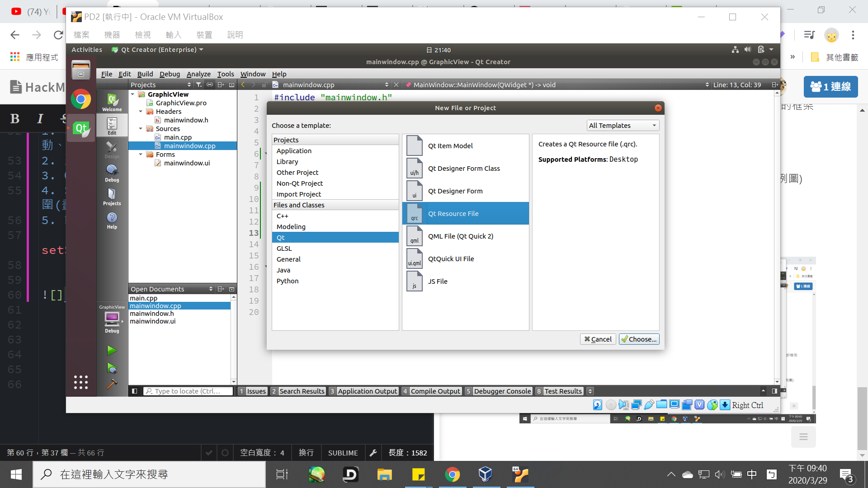Toggle the right sidebar visibility button
Screen dimensions: 868x488
[774, 391]
